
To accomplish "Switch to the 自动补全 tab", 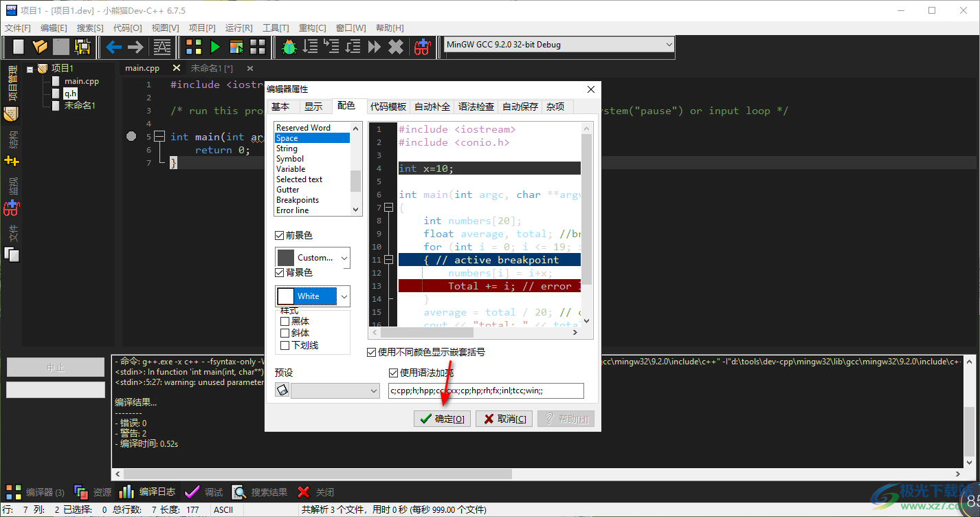I will click(432, 107).
